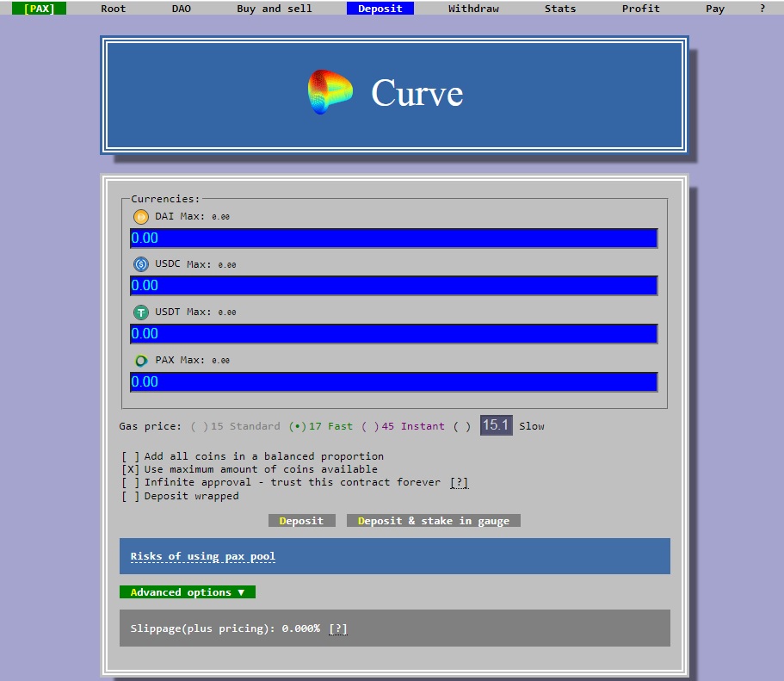Click the Curve title text

417,93
